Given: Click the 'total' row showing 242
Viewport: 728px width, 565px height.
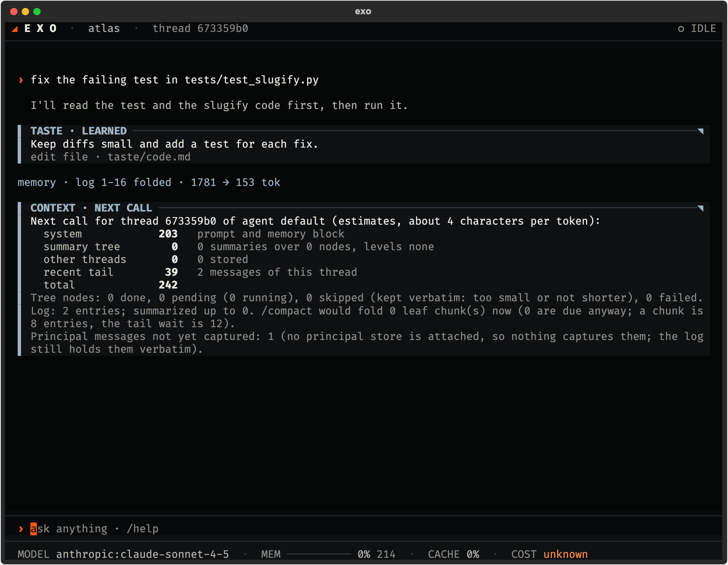Looking at the screenshot, I should click(x=111, y=285).
